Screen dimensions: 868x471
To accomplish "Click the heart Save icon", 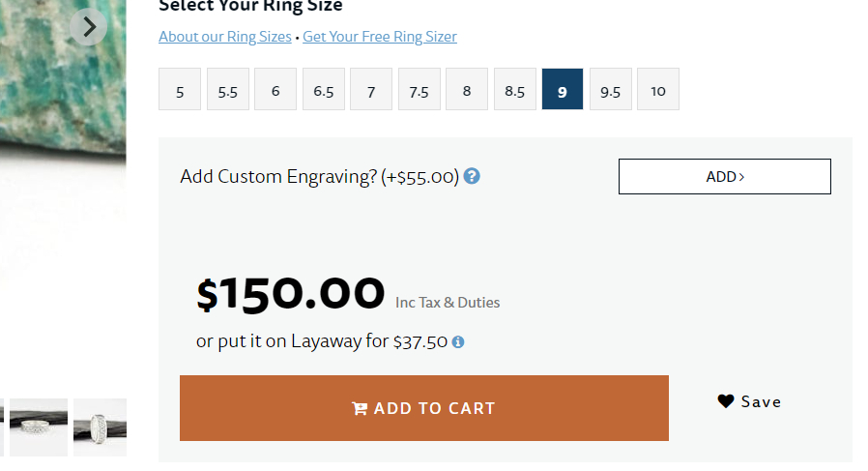I will 726,401.
